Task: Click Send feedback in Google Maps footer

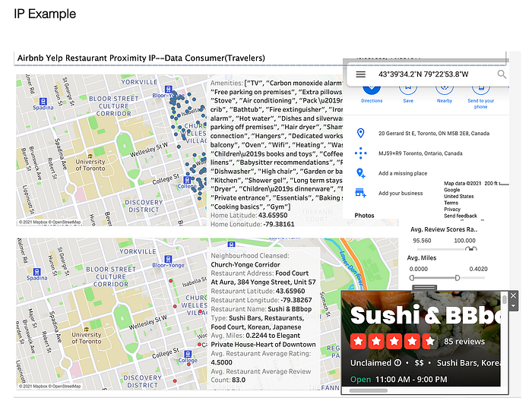Action: [461, 216]
